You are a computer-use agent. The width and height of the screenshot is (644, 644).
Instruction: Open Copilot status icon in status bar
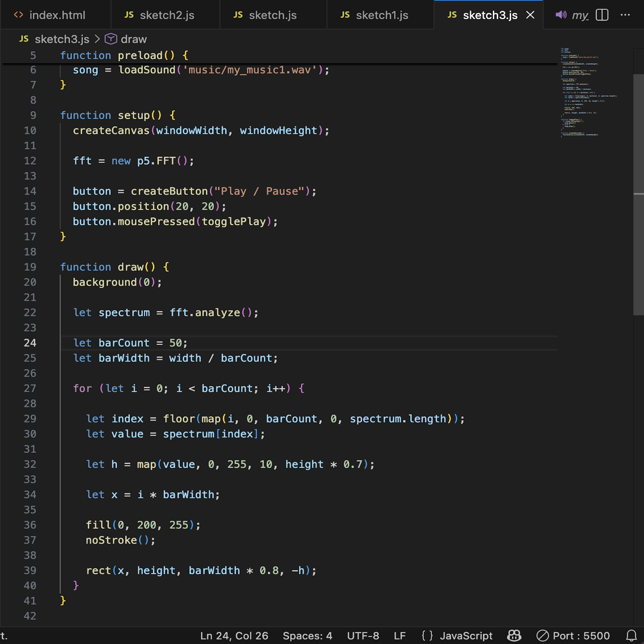click(x=514, y=636)
